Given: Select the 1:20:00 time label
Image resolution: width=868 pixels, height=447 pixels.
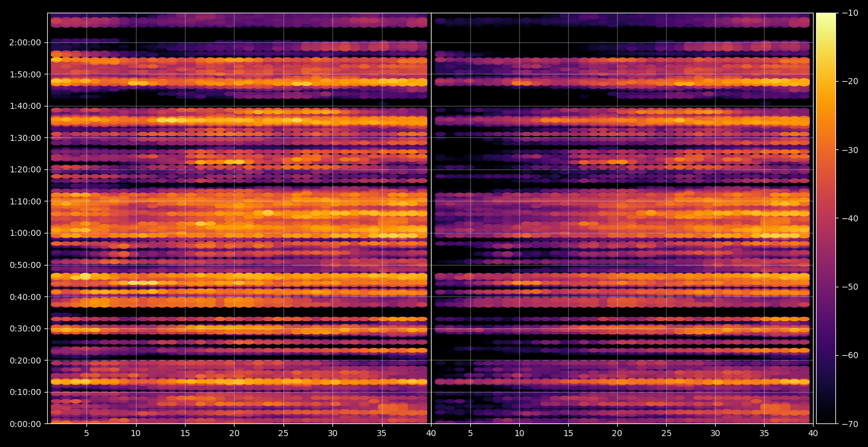Looking at the screenshot, I should click(x=25, y=170).
